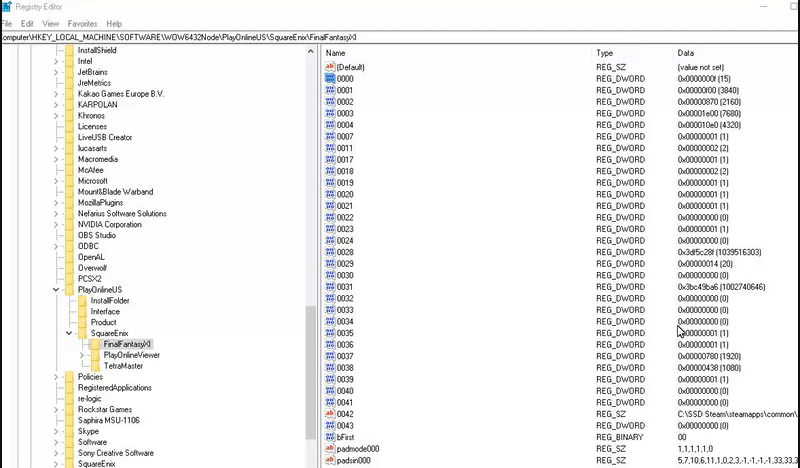Click the DWORD icon for value 0004
The width and height of the screenshot is (800, 468).
pos(330,125)
